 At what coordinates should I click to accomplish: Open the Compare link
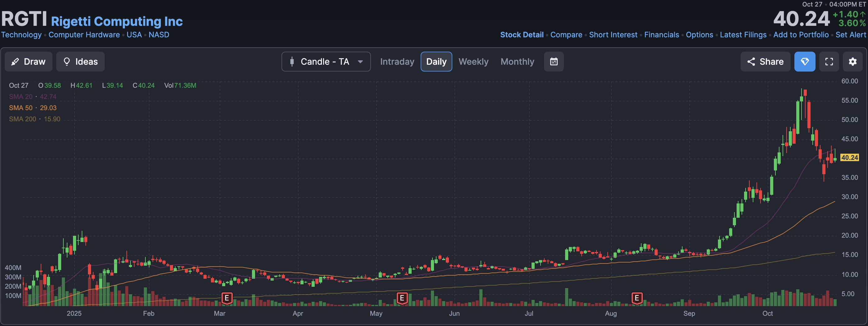tap(566, 35)
